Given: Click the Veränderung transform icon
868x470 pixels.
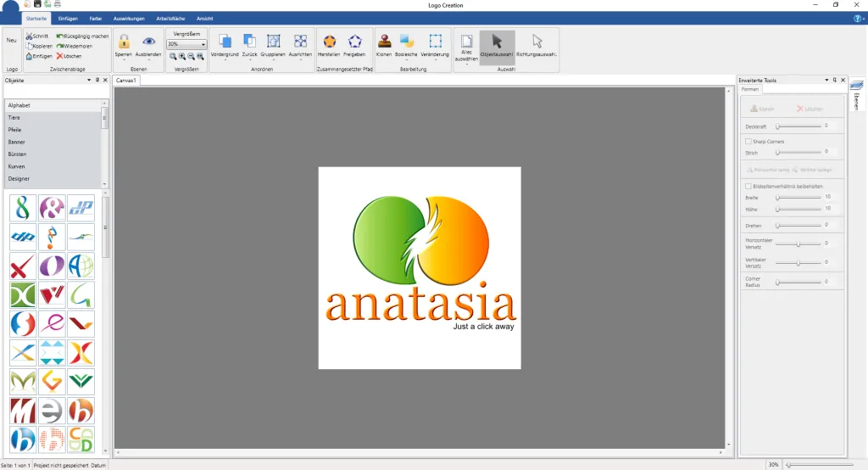Looking at the screenshot, I should (x=436, y=41).
